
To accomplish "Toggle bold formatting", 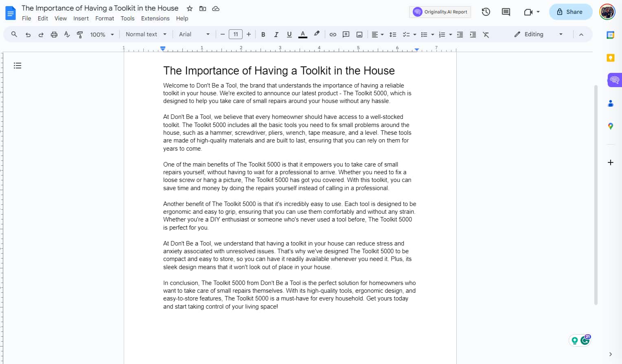I will 263,34.
